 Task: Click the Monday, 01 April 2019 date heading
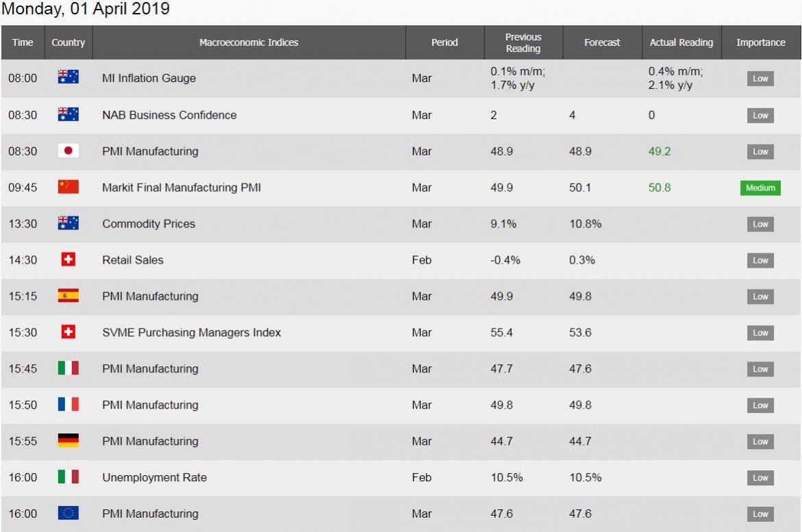[x=86, y=9]
